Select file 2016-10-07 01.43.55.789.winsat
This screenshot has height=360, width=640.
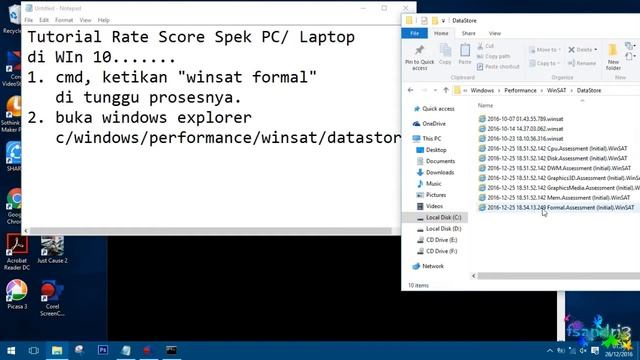tap(521, 119)
